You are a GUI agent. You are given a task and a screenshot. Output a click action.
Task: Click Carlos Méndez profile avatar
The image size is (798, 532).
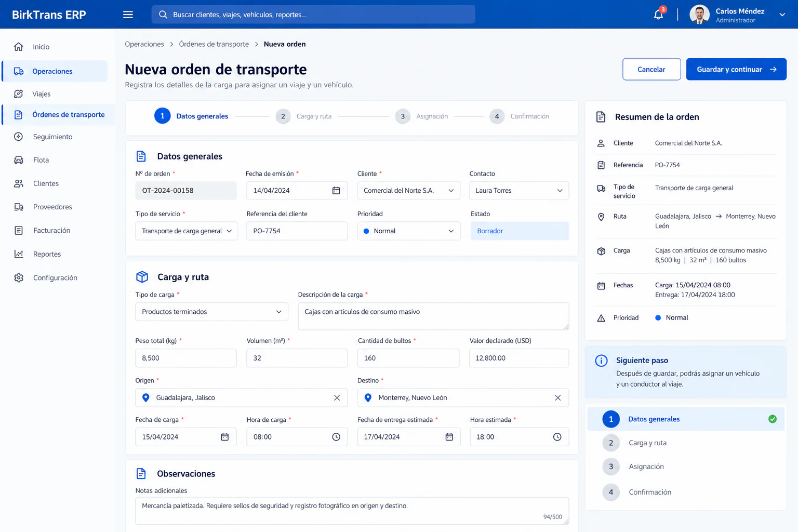[x=699, y=15]
